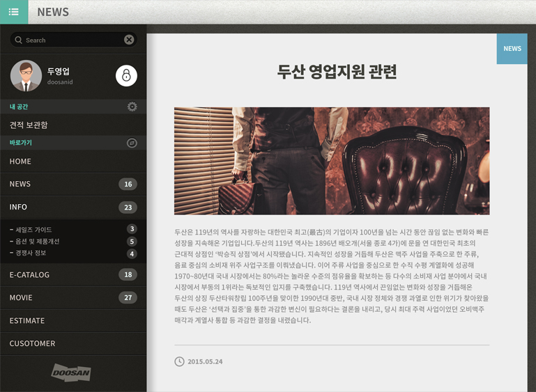Viewport: 536px width, 392px height.
Task: Toggle the hamburger menu icon
Action: tap(14, 12)
